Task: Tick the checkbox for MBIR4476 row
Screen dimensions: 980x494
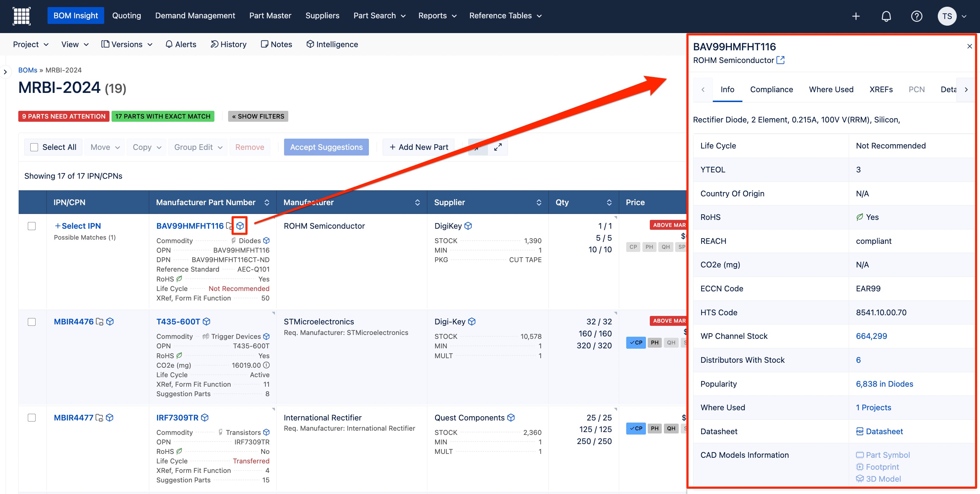Action: (x=32, y=322)
